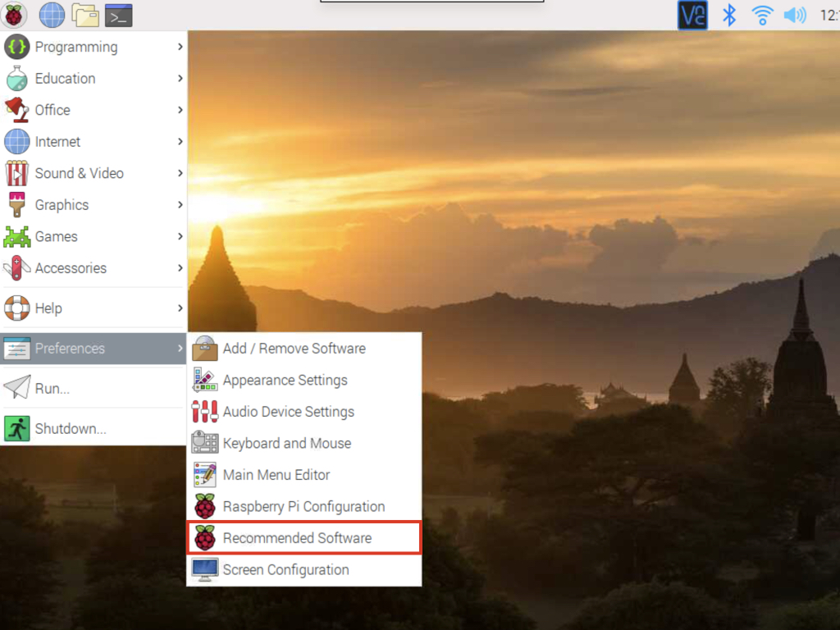Click the Audio Device Settings mixer icon
Viewport: 840px width, 630px height.
click(204, 412)
